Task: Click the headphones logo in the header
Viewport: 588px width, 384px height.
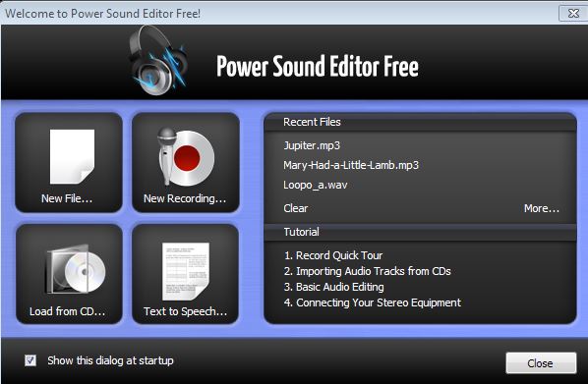Action: 158,61
